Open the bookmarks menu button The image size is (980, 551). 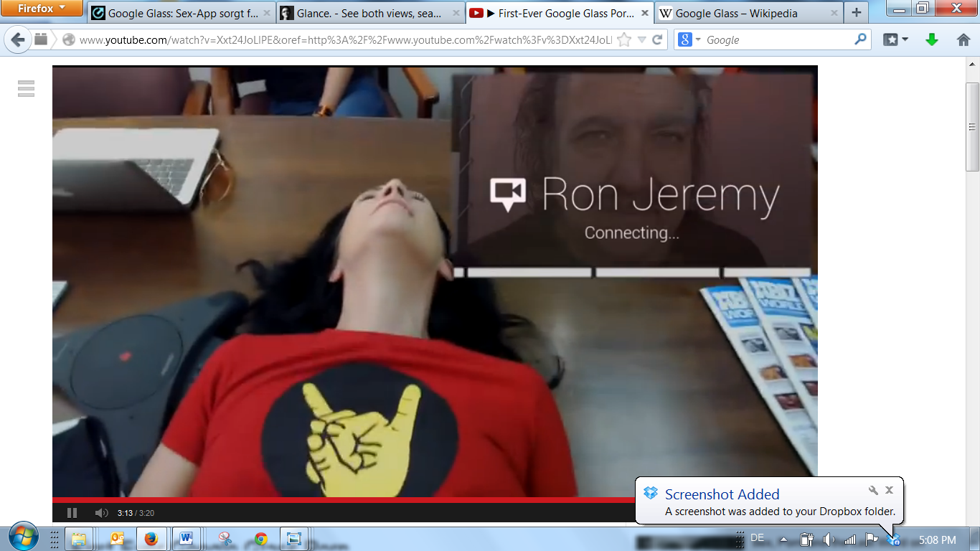(x=895, y=40)
